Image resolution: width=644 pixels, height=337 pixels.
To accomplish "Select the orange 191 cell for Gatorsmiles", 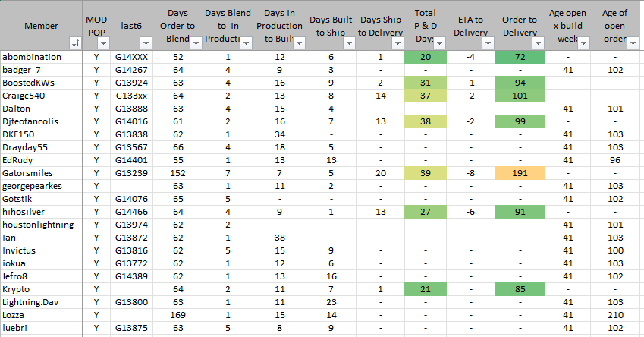I will 520,173.
